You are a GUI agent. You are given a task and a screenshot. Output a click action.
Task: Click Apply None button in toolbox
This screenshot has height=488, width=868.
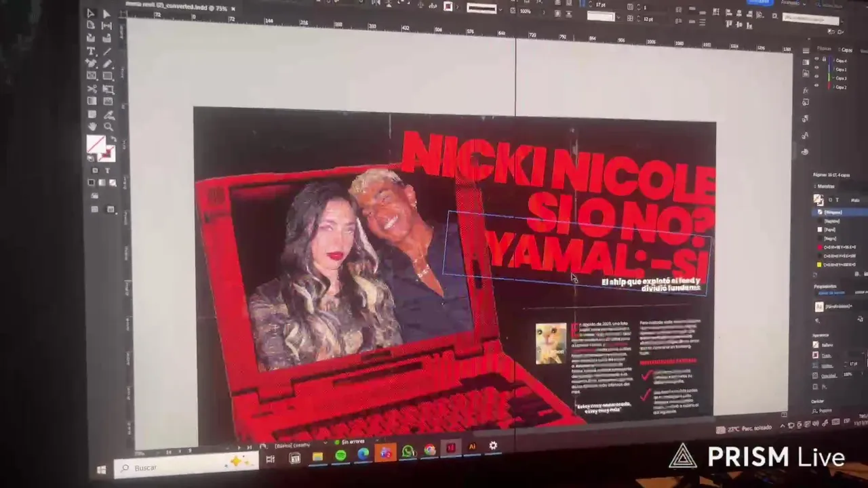112,183
